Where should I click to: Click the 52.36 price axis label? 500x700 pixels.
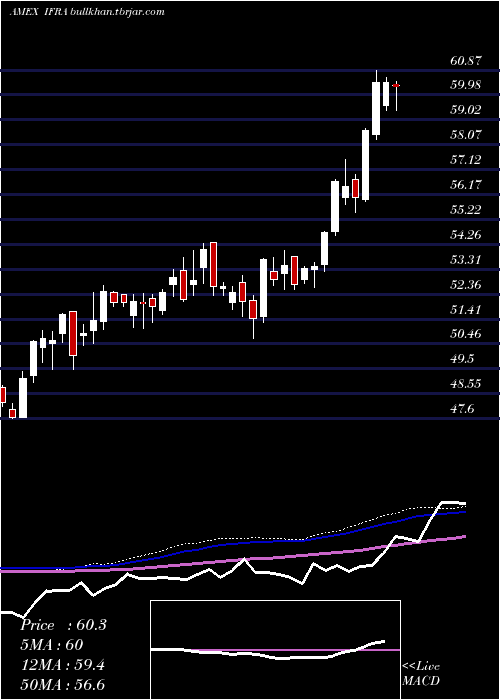coord(466,285)
